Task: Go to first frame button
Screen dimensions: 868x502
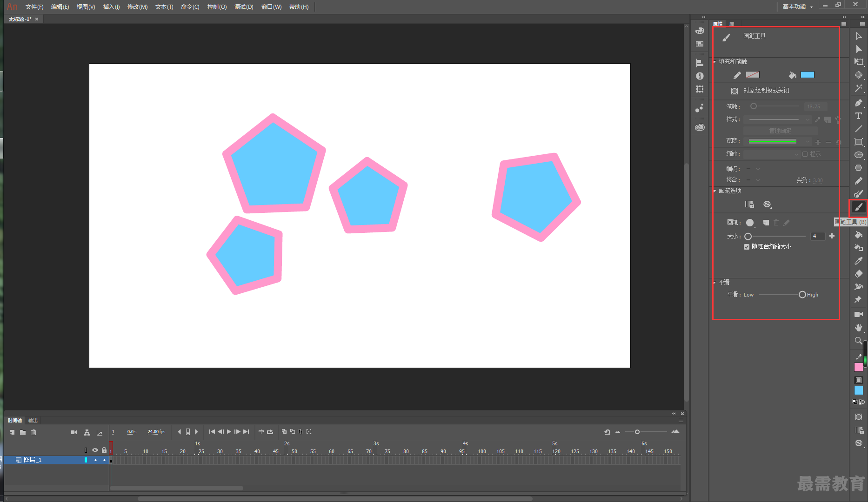Action: [x=212, y=432]
